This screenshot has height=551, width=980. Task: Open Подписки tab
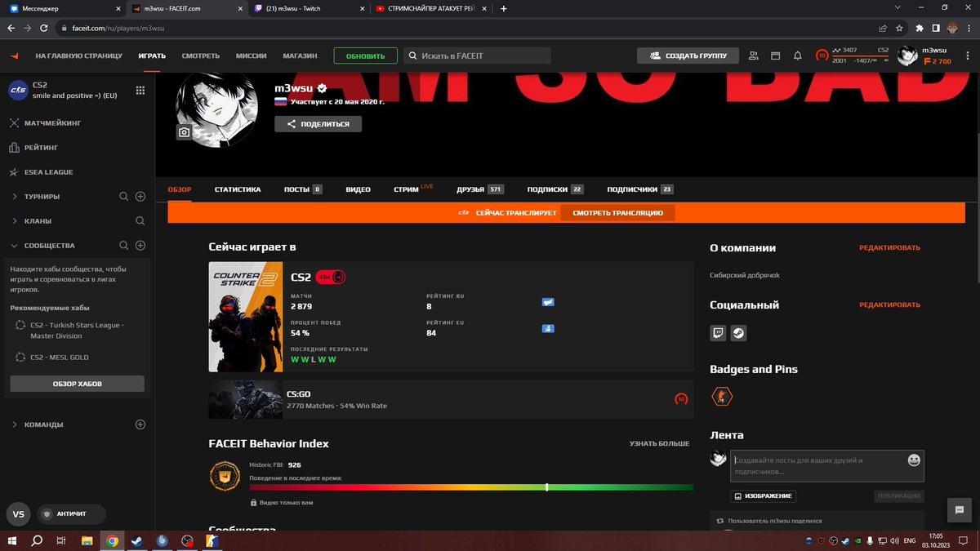pyautogui.click(x=555, y=189)
